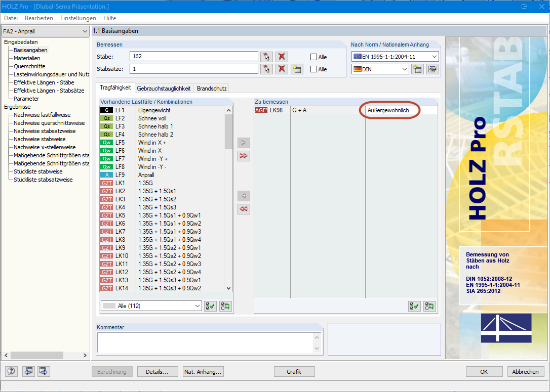This screenshot has width=550, height=392.
Task: Select Nachweise x-stellenweise tree item
Action: [45, 147]
